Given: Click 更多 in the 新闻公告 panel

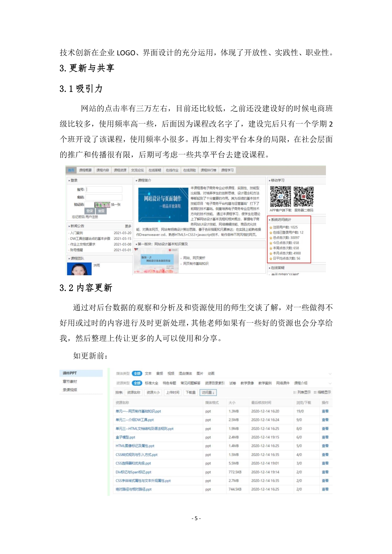Looking at the screenshot, I should pyautogui.click(x=128, y=226).
